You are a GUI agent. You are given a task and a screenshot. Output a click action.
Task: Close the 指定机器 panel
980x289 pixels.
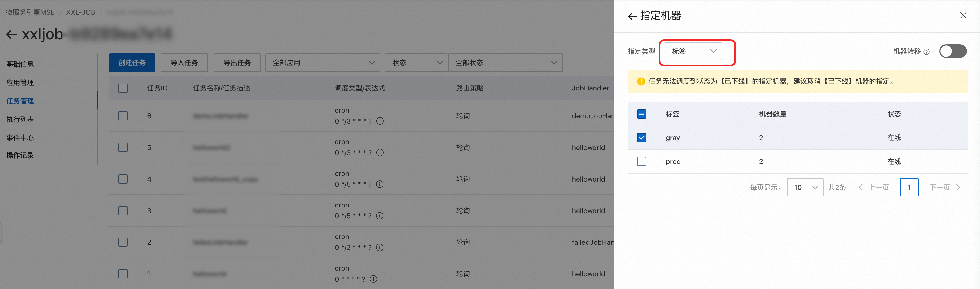(963, 15)
